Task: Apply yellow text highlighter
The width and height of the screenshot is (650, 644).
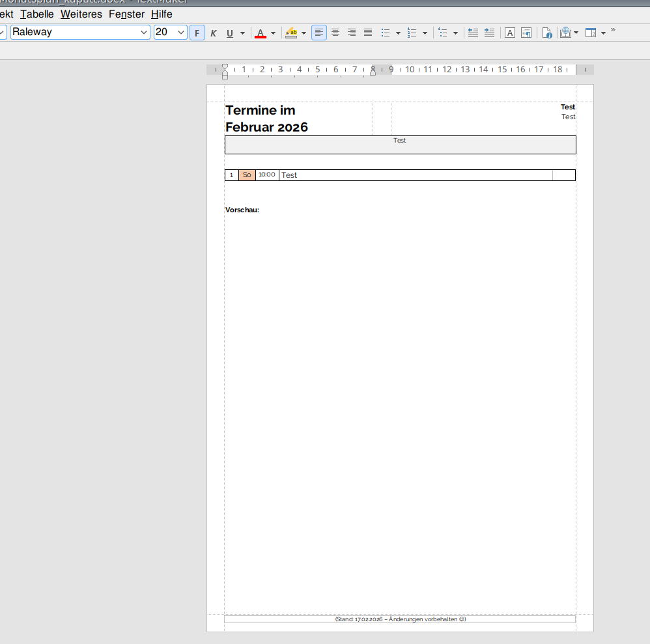Action: pyautogui.click(x=291, y=33)
